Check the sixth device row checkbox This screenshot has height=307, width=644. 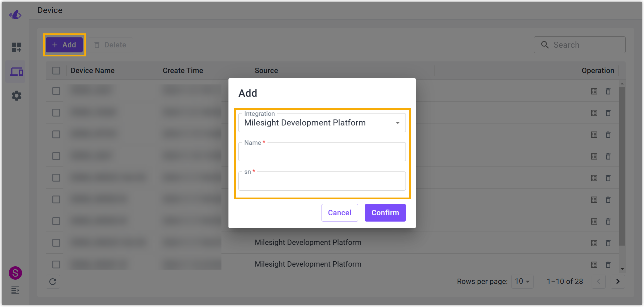click(x=56, y=199)
